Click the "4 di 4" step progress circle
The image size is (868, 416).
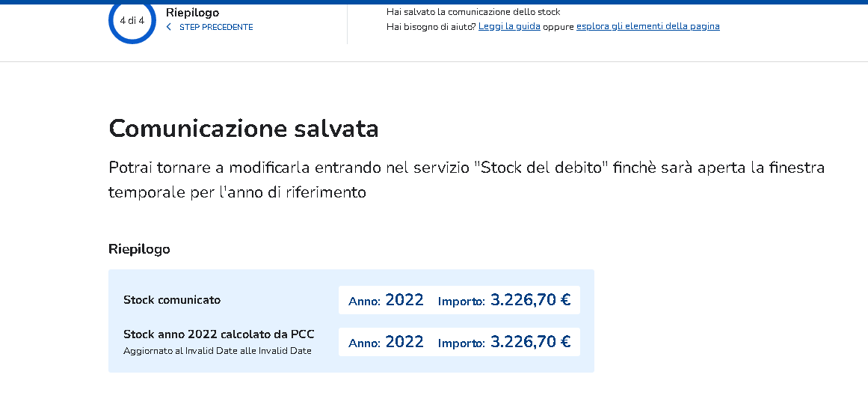pos(132,21)
